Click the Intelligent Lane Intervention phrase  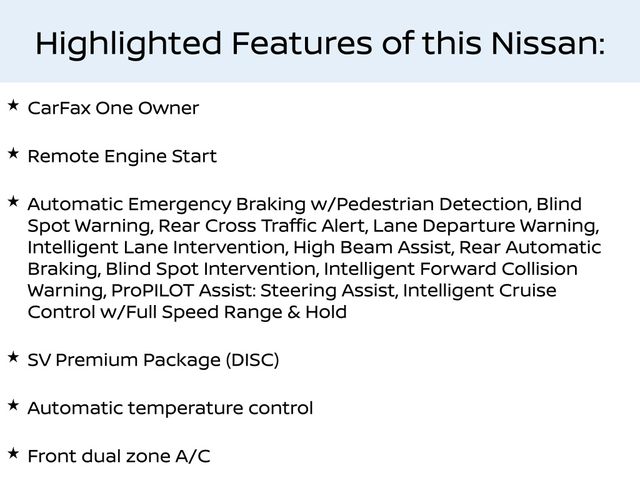coord(157,247)
